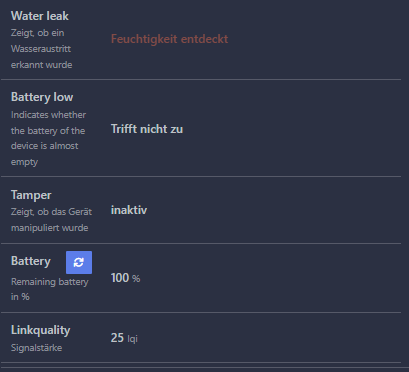Click the '%' unit next to 100
Image resolution: width=409 pixels, height=372 pixels.
[x=136, y=279]
